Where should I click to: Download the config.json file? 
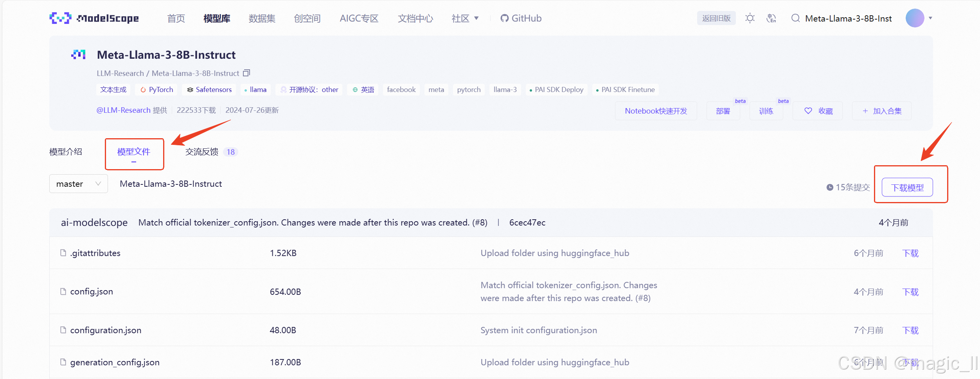pos(910,292)
